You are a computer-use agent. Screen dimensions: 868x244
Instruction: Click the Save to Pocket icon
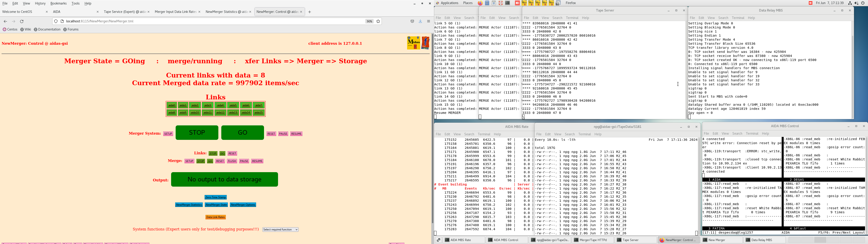click(x=412, y=21)
